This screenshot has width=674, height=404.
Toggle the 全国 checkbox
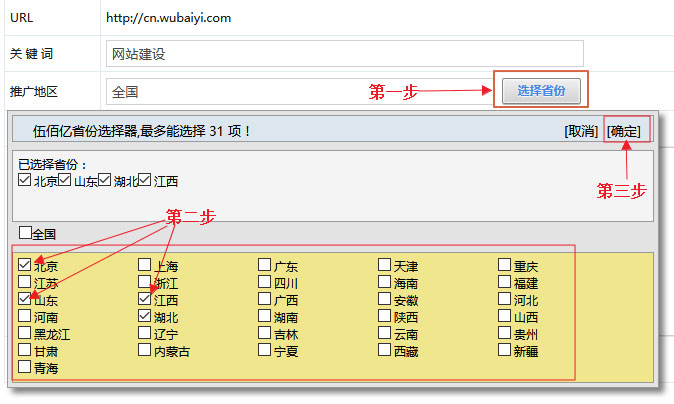coord(26,233)
